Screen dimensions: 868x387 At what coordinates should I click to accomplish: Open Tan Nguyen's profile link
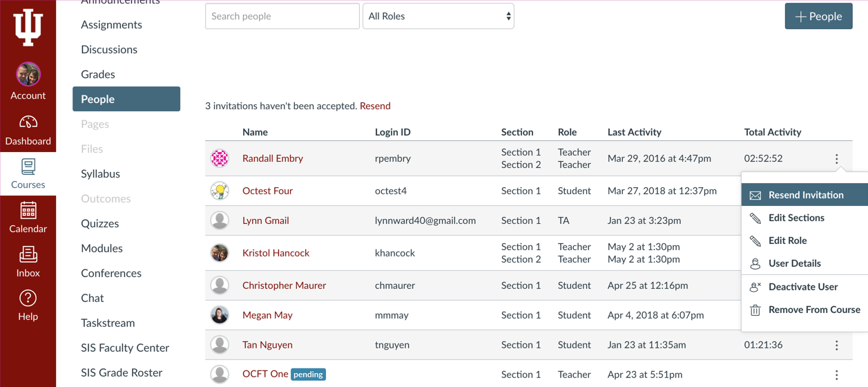(x=267, y=345)
